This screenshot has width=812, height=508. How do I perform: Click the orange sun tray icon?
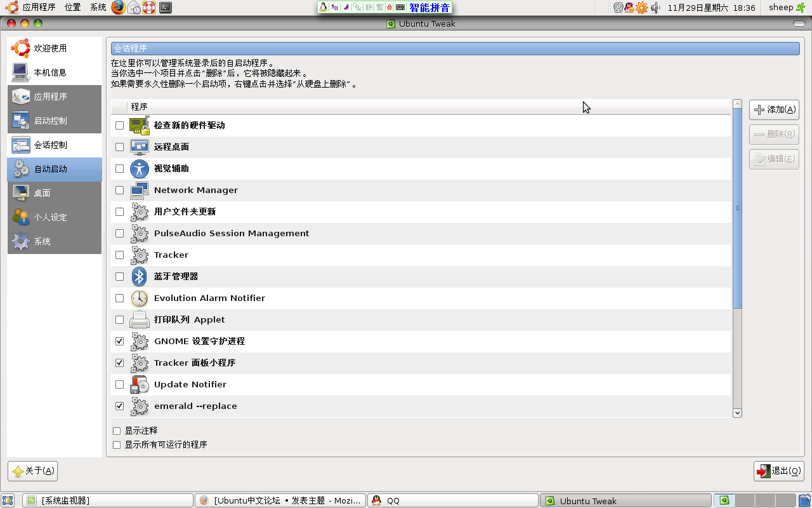pyautogui.click(x=641, y=8)
